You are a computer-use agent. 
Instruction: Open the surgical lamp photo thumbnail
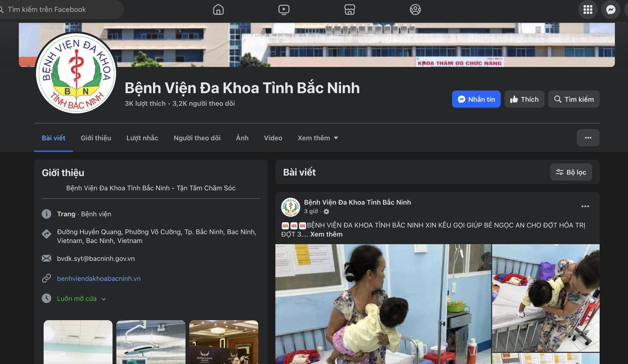151,342
